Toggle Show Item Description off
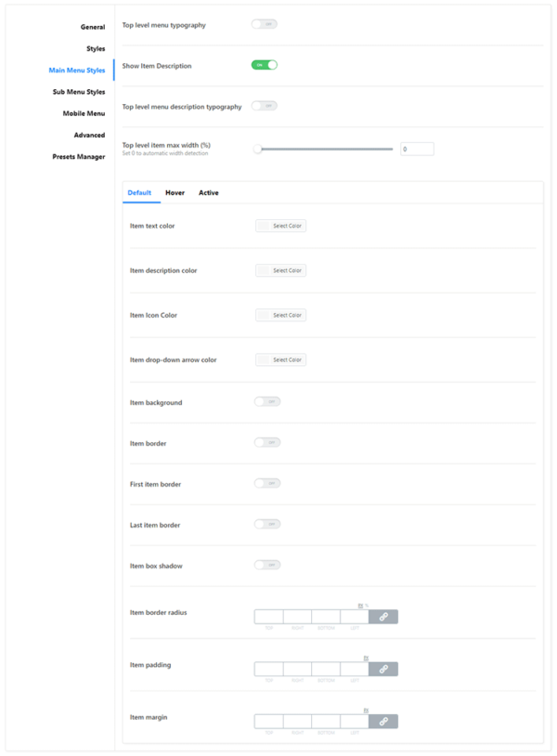Screen dimensions: 557x756 (x=265, y=65)
